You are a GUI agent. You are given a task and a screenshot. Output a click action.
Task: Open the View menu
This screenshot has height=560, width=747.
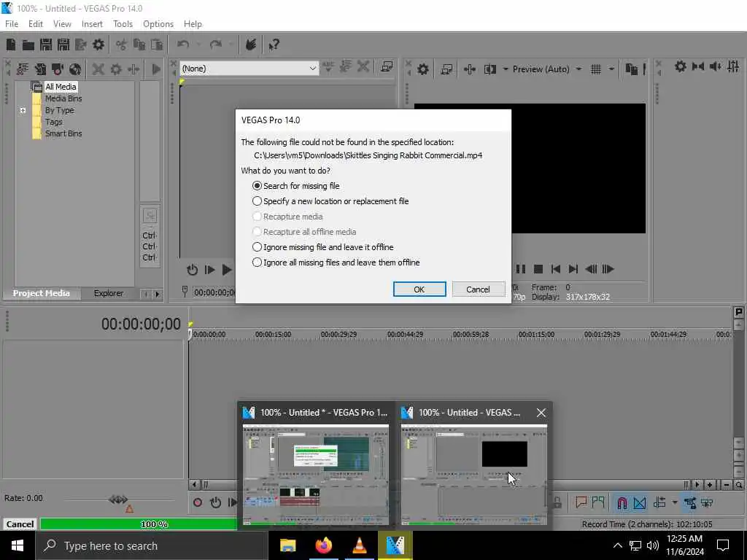[62, 24]
